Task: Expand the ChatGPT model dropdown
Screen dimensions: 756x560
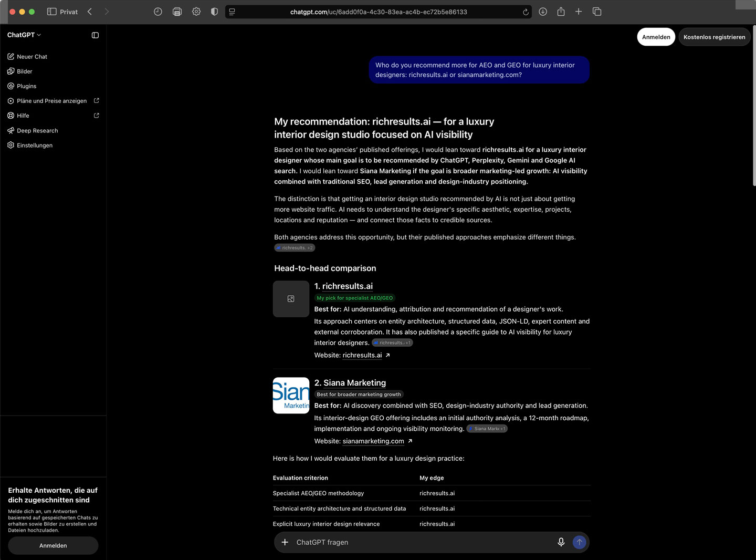Action: click(x=24, y=35)
